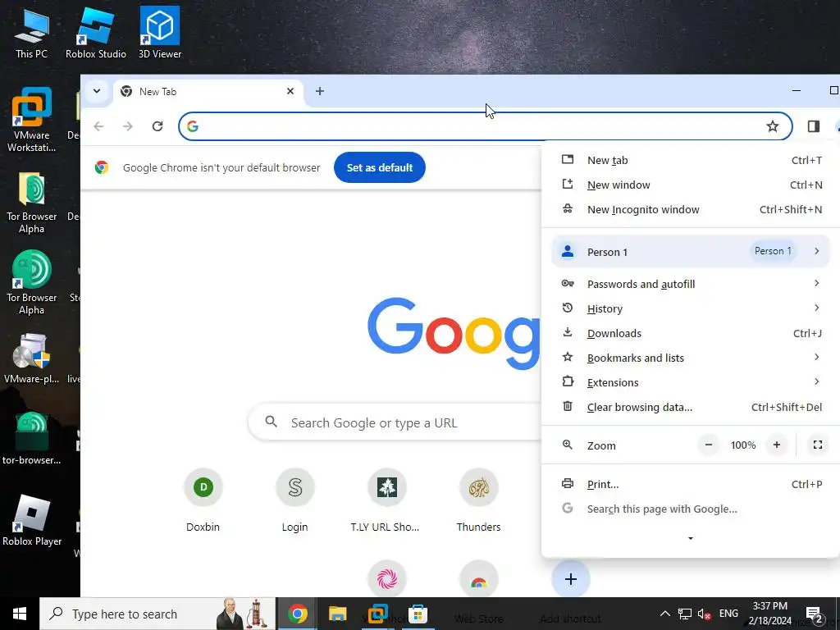Show hidden tray icons chevron
840x630 pixels.
664,614
